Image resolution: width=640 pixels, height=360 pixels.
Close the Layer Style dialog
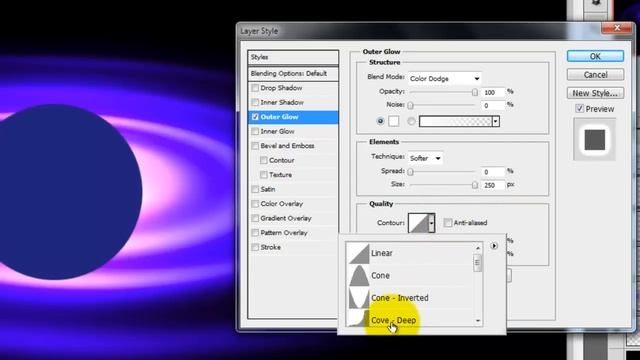(617, 28)
